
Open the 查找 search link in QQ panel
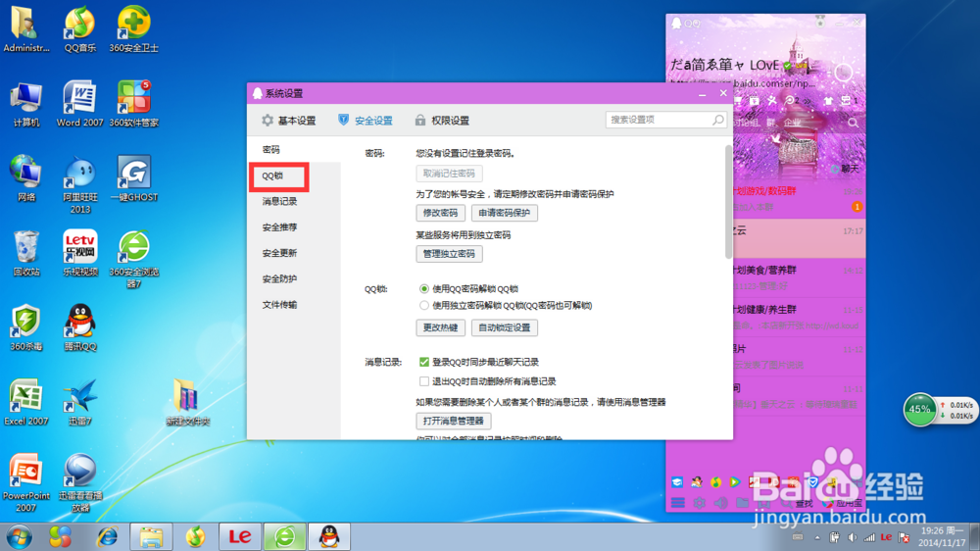(796, 503)
